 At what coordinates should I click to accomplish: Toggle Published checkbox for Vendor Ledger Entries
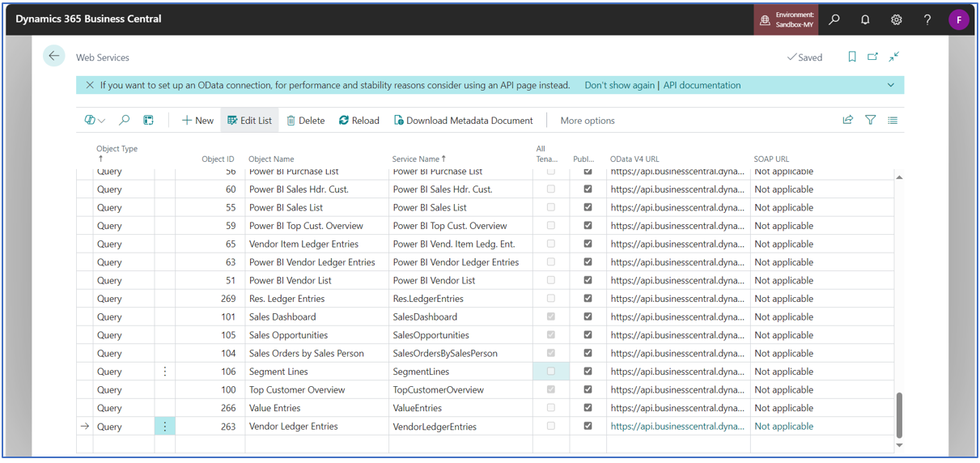[x=588, y=426]
